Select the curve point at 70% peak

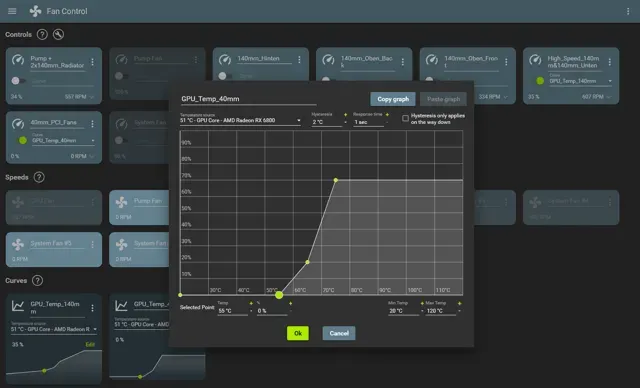point(336,180)
